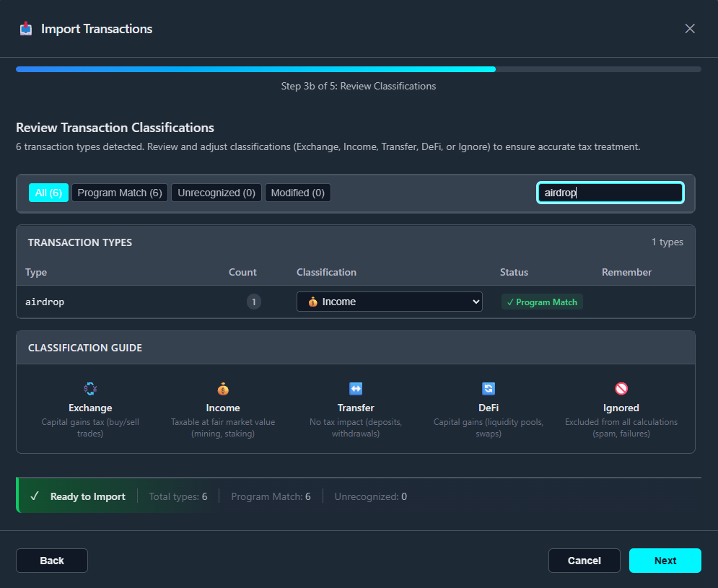Viewport: 718px width, 588px height.
Task: Show Unrecognized (0) transaction types
Action: [216, 193]
